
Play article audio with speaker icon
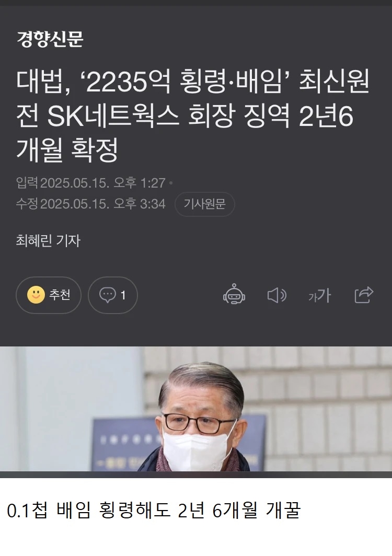coord(276,295)
